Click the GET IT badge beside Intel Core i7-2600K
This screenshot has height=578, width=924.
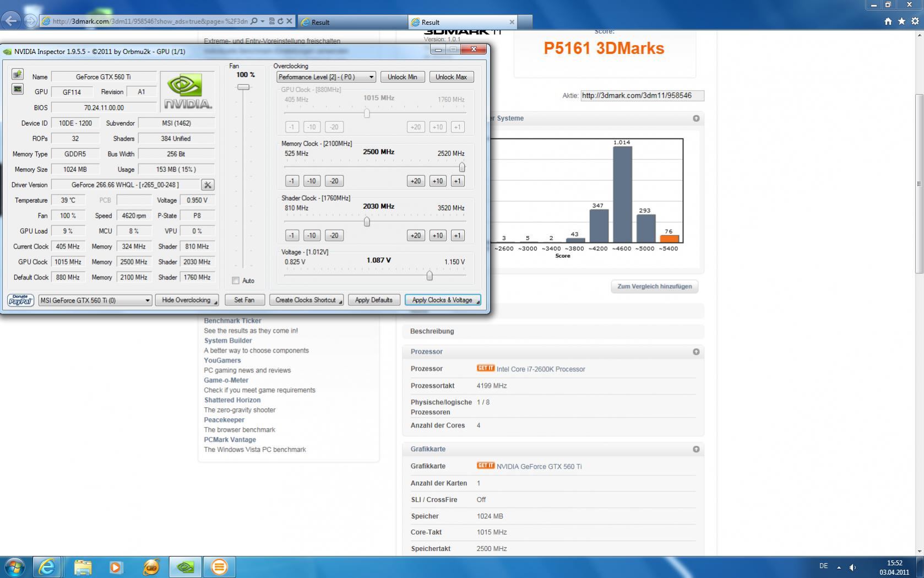(485, 369)
